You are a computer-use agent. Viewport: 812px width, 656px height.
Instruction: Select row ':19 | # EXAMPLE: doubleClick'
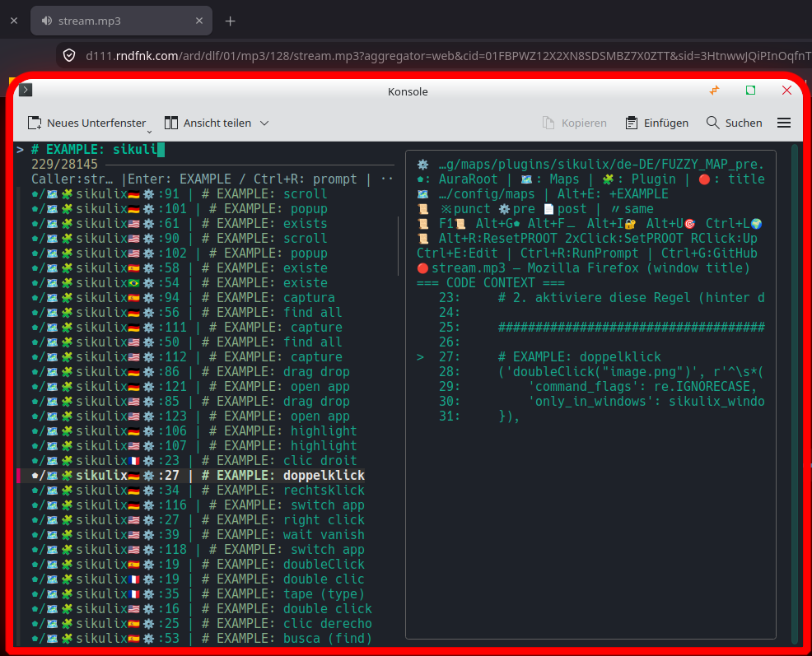198,565
